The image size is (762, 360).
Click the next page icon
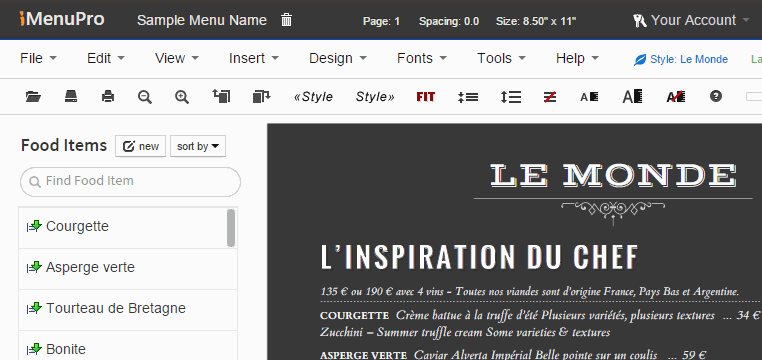tap(261, 96)
